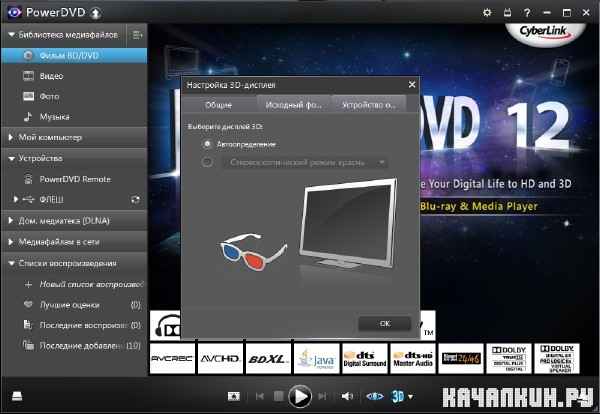600x414 pixels.
Task: Click the Фото picture icon
Action: coord(29,96)
